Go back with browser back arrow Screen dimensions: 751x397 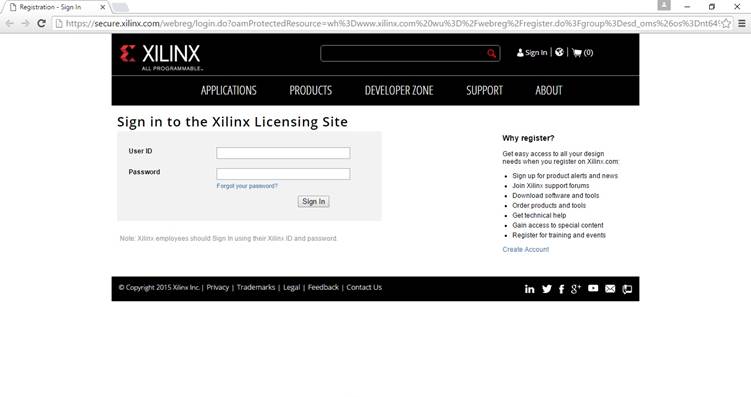coord(10,23)
